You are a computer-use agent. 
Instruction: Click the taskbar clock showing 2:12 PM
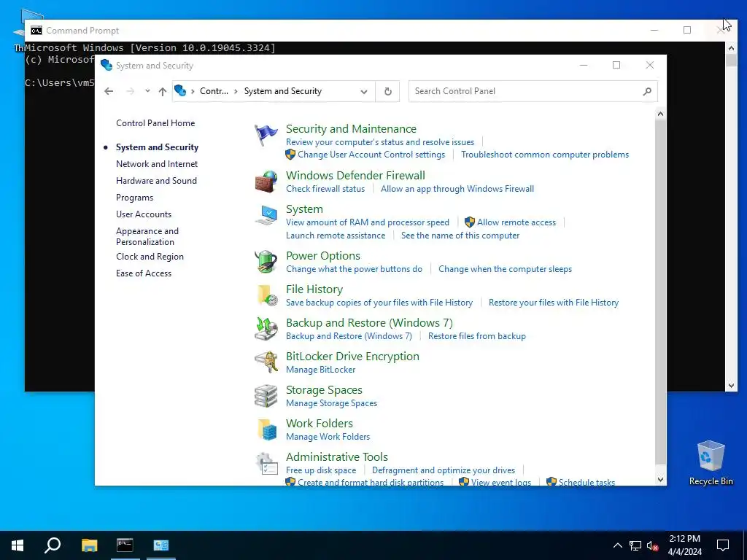[x=684, y=545]
